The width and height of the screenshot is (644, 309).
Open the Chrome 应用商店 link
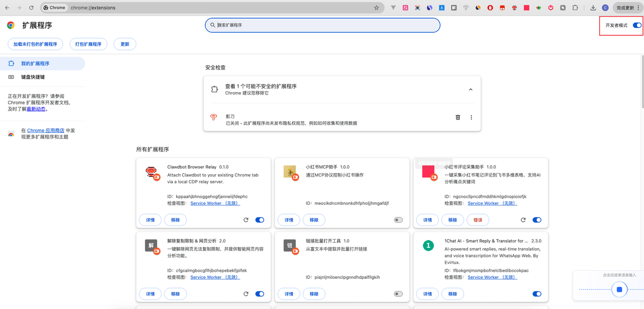46,130
